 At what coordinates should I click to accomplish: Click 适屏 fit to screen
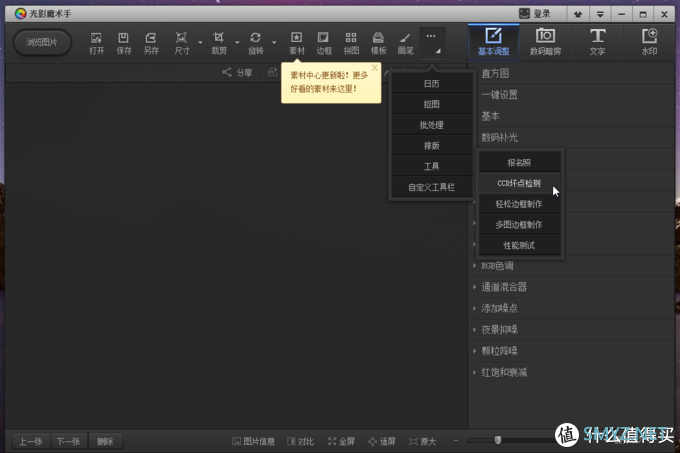(382, 441)
